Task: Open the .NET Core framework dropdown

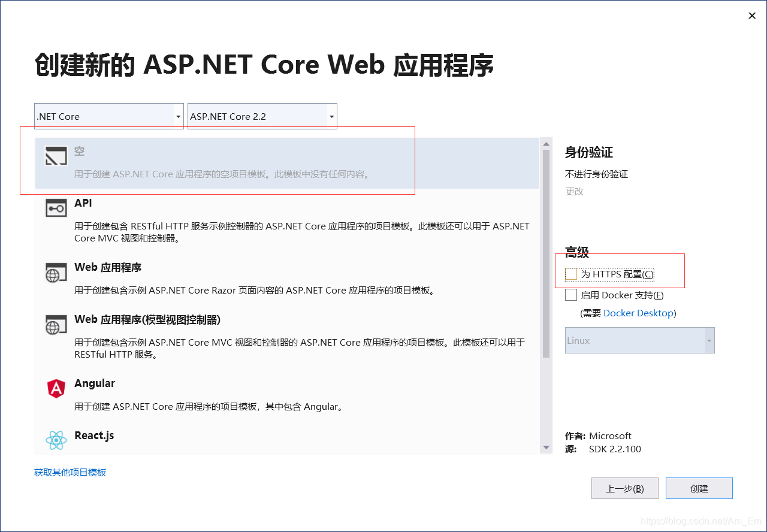Action: (109, 116)
